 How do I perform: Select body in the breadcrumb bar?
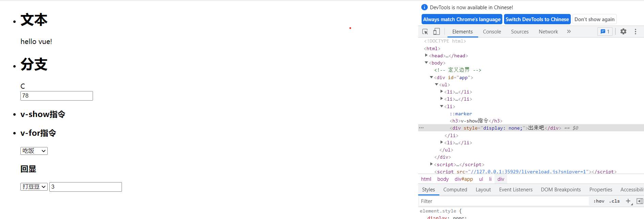coord(443,179)
